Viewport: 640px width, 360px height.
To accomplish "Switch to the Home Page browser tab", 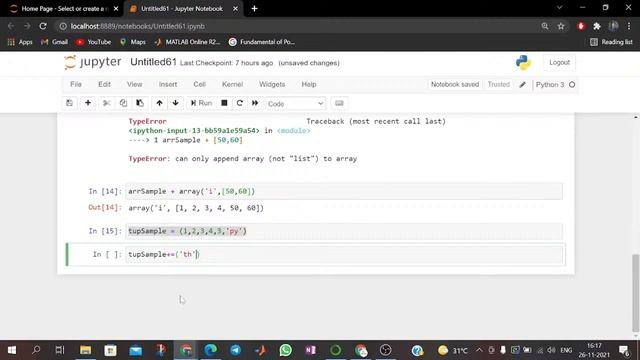I will point(64,9).
